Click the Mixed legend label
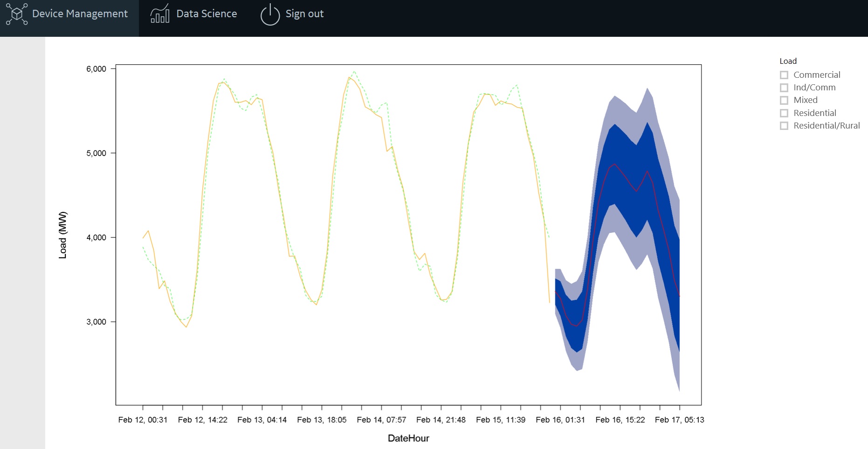 coord(806,100)
